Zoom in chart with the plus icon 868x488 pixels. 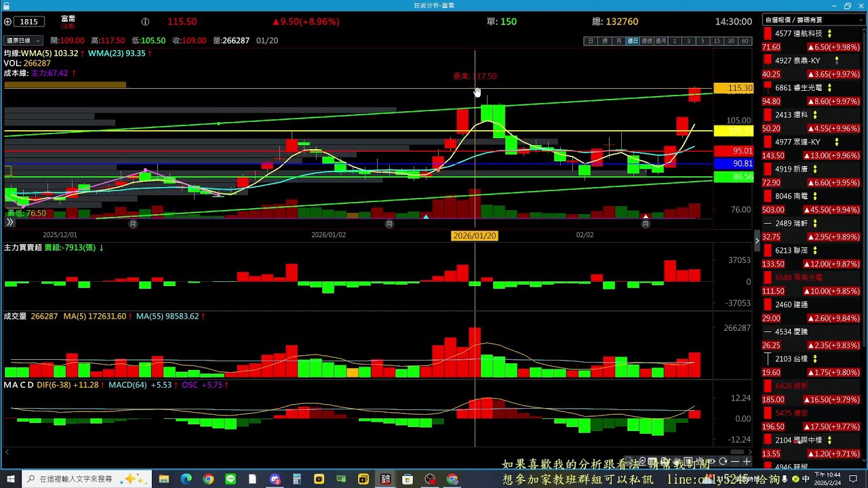747,462
